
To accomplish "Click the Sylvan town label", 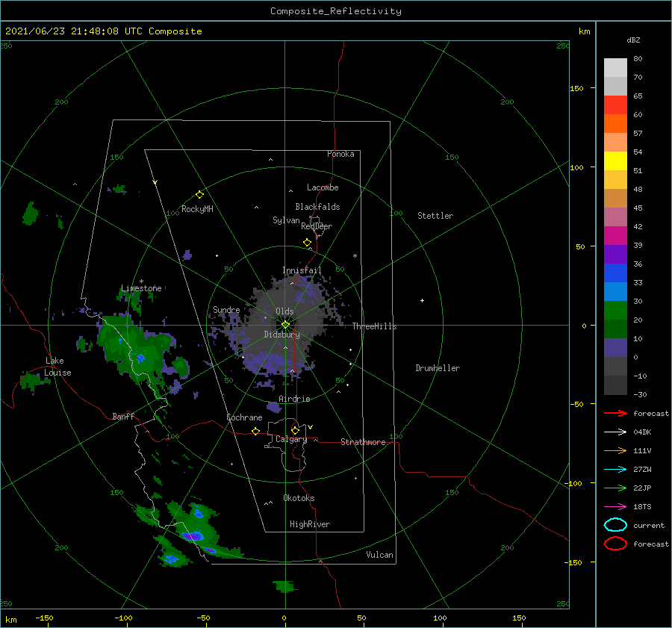I will click(286, 220).
